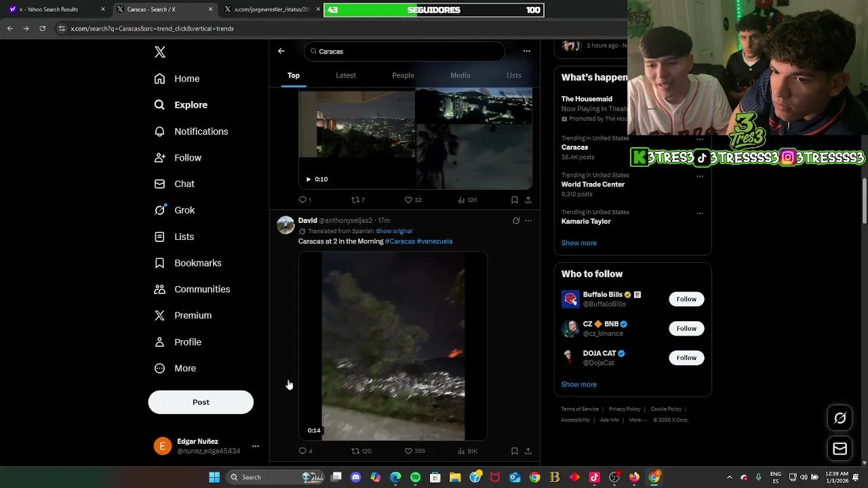Screen dimensions: 868x488
Task: Open search settings three-dot menu
Action: click(x=526, y=51)
